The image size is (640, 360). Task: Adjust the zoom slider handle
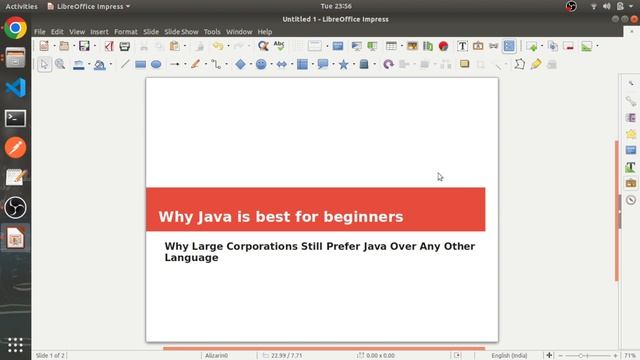point(581,356)
